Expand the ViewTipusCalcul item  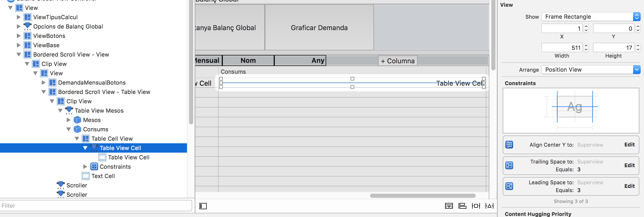(x=19, y=17)
